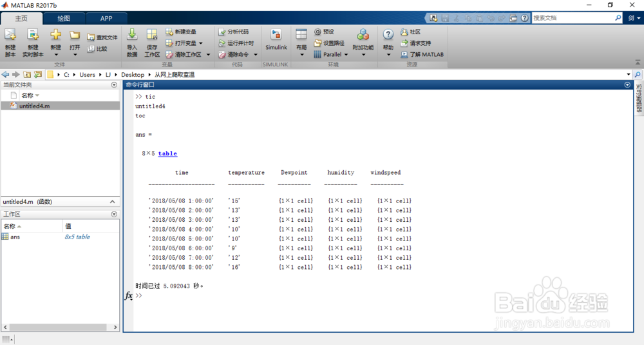Open Workspace panel actions menu
This screenshot has height=345, width=644.
tap(114, 214)
